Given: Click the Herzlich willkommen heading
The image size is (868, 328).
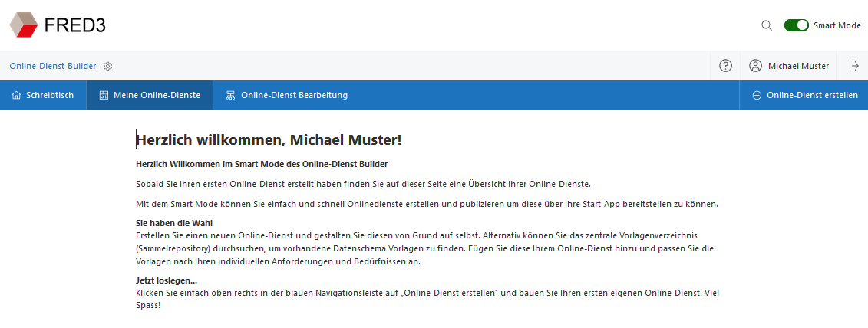Looking at the screenshot, I should click(269, 139).
